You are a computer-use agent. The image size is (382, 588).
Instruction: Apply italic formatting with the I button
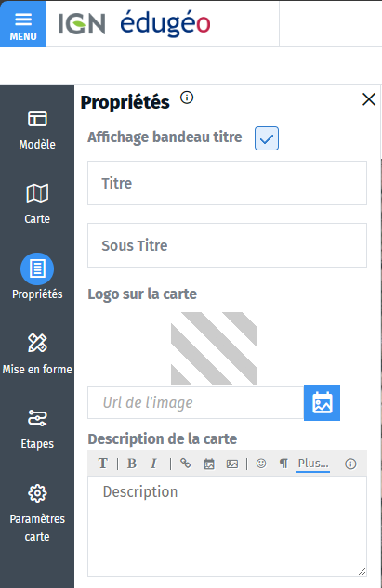153,464
